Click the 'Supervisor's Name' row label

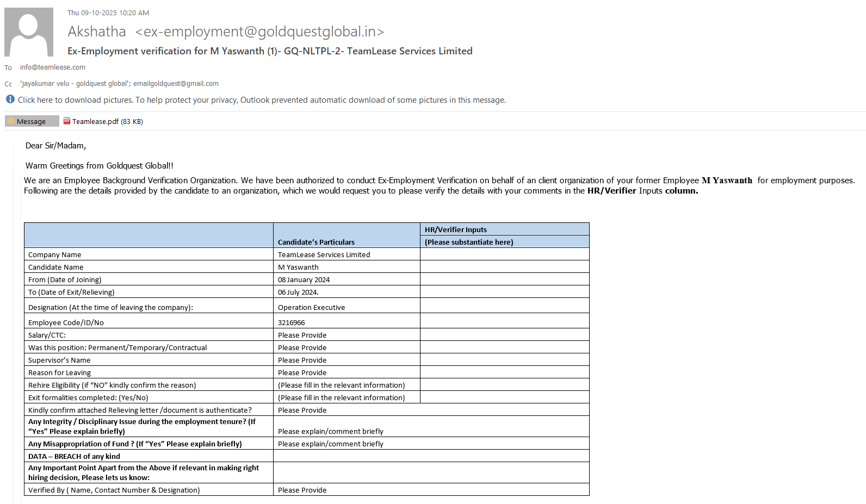click(59, 360)
